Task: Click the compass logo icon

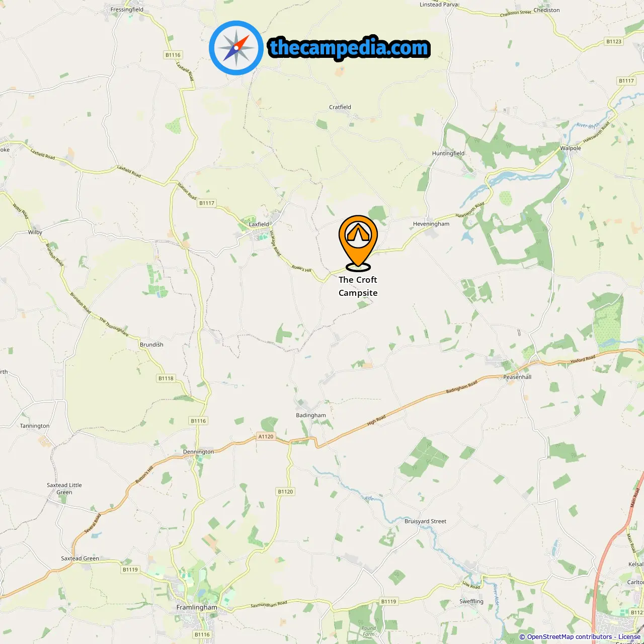Action: (x=236, y=48)
